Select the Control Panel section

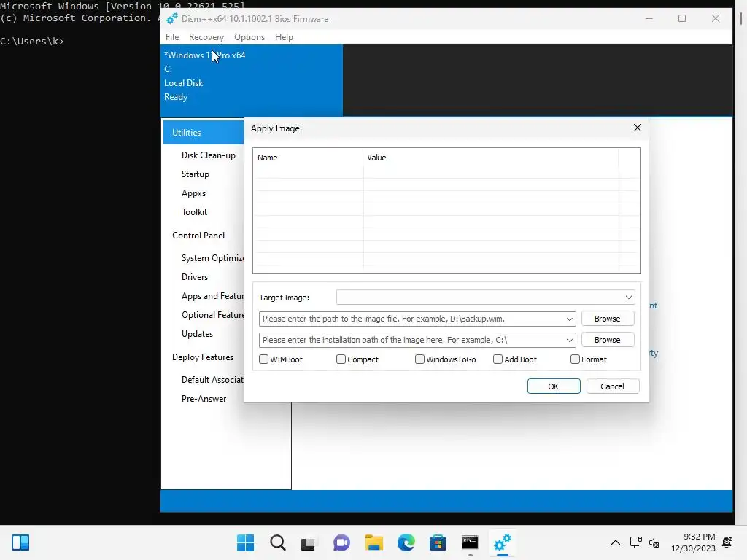[x=198, y=236]
